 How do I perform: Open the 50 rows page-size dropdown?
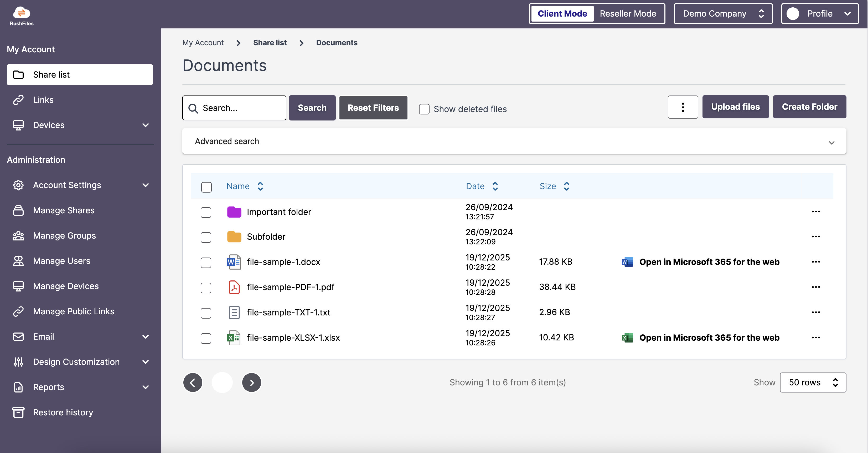[x=812, y=382]
